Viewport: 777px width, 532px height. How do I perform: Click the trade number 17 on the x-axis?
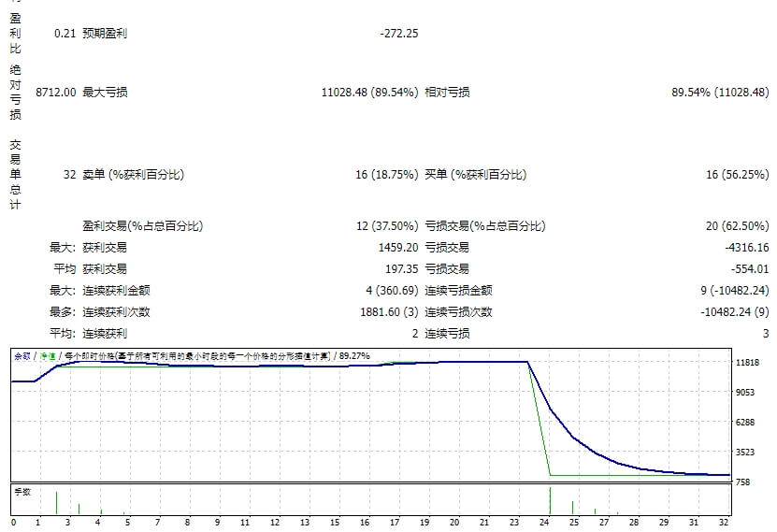[395, 522]
